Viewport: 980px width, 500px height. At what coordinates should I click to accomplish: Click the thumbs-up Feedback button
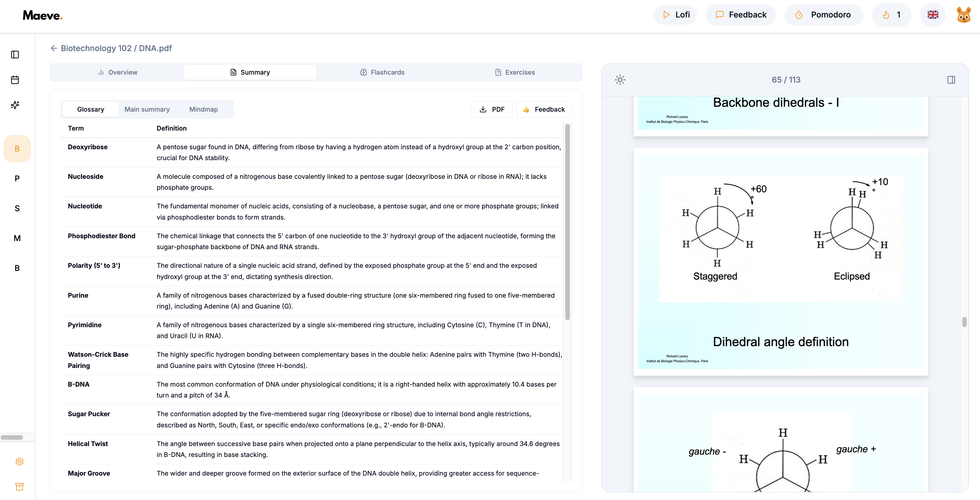[543, 110]
